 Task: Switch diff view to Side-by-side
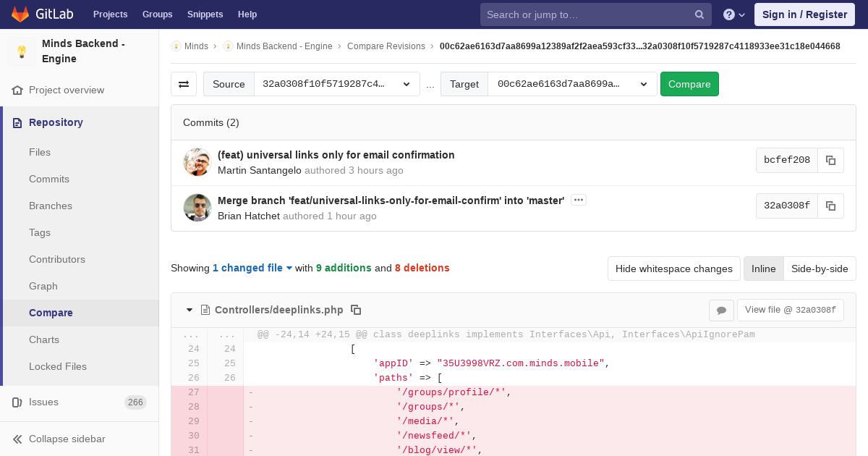click(820, 269)
